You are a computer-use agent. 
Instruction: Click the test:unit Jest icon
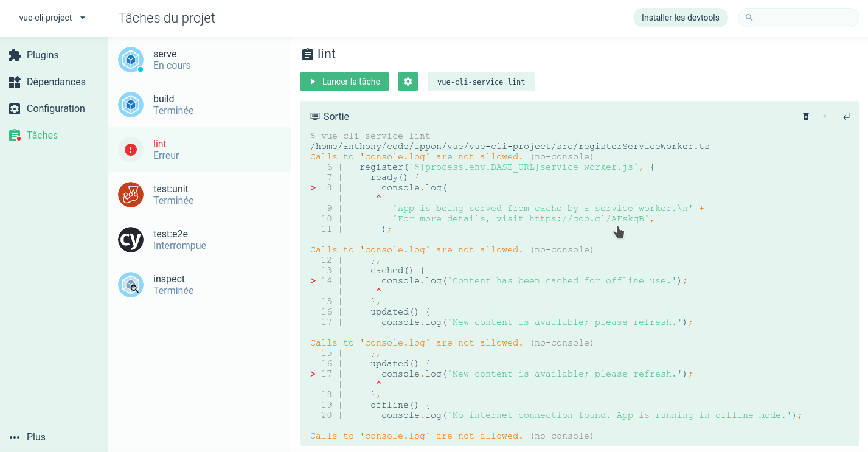click(x=130, y=195)
